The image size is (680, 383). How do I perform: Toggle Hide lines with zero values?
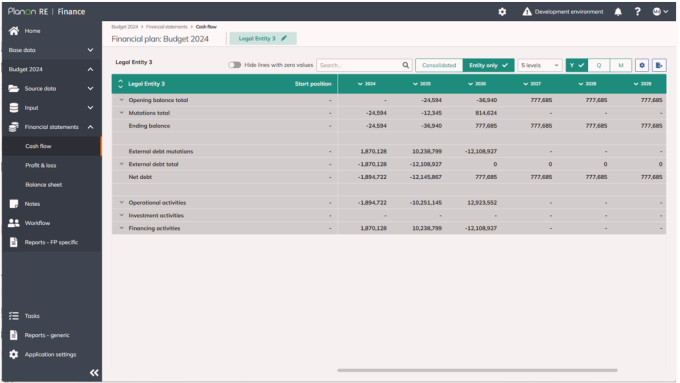click(235, 65)
